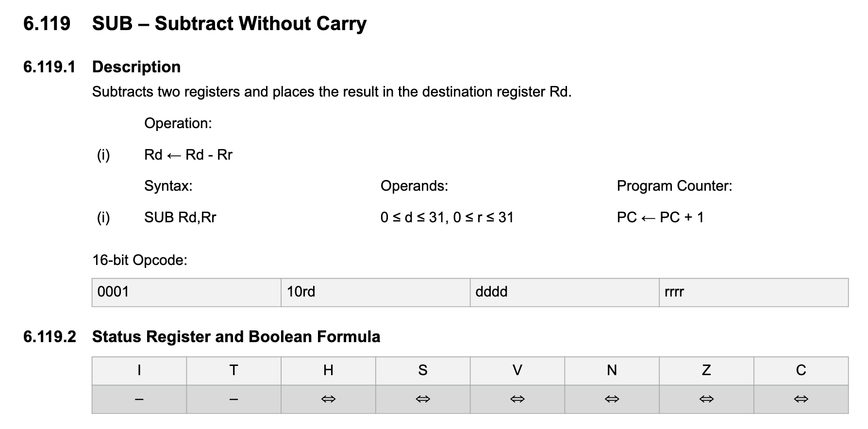Viewport: 868px width, 429px height.
Task: Click the PC ← PC + 1 text
Action: (660, 217)
